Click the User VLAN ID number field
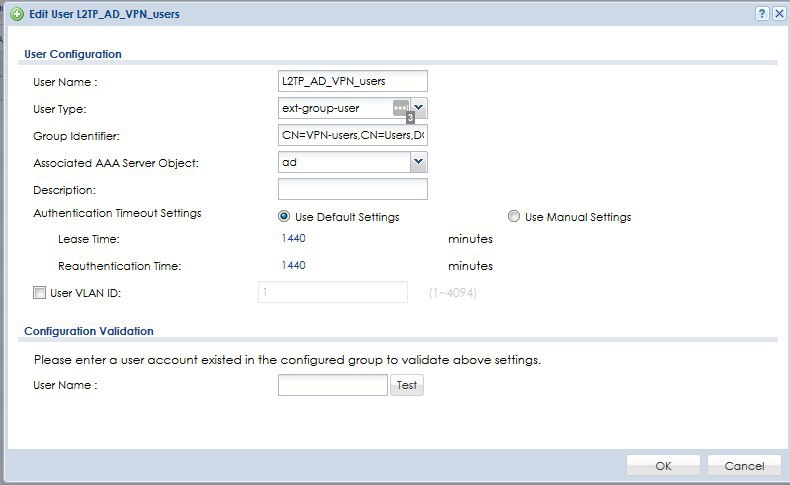Screen dimensions: 790x485 [x=332, y=292]
